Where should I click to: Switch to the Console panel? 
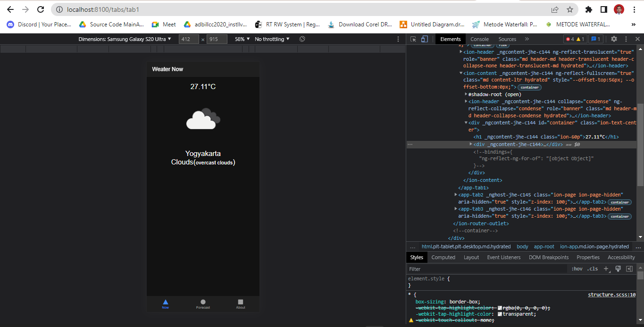point(480,39)
